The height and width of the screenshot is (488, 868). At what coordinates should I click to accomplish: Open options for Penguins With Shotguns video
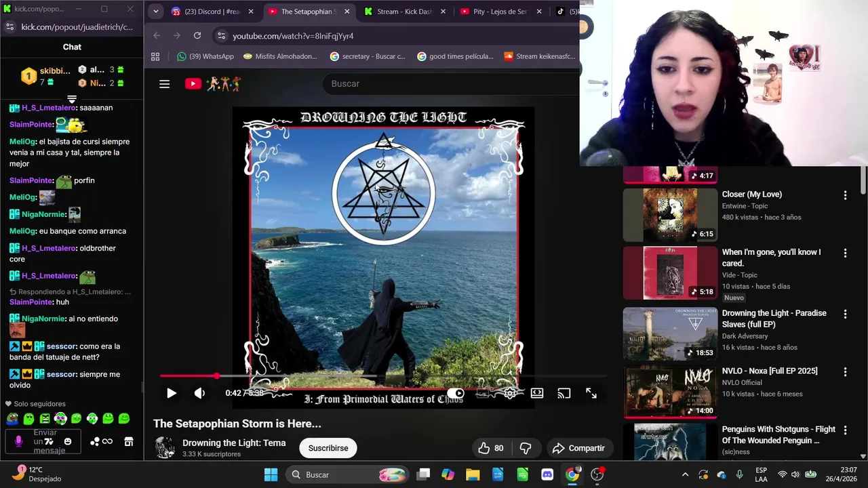[845, 430]
